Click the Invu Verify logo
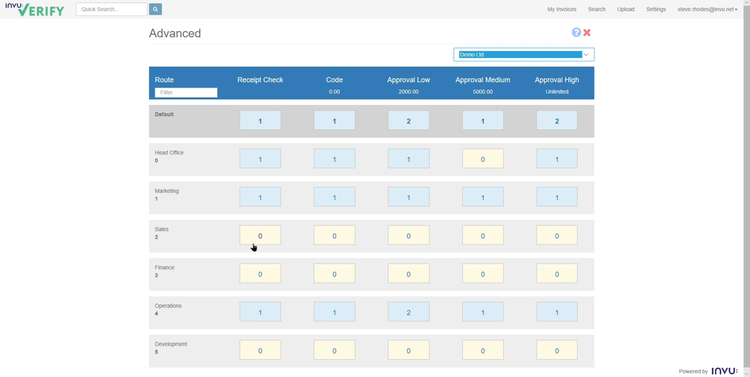 (x=34, y=9)
